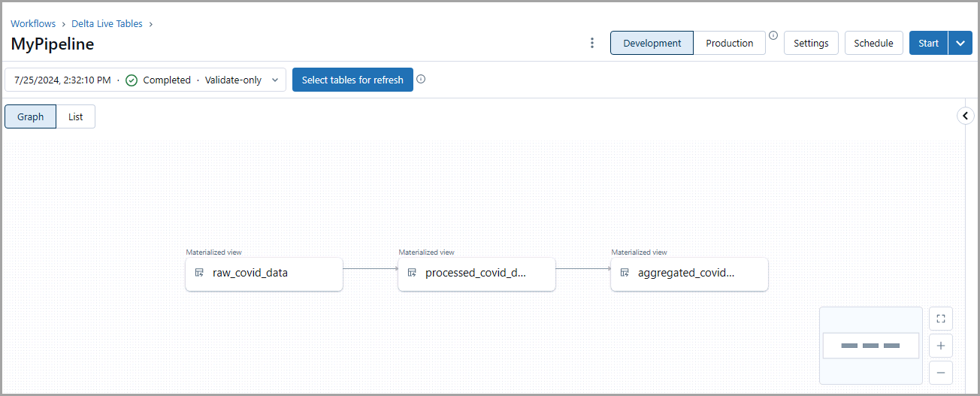Image resolution: width=980 pixels, height=396 pixels.
Task: Click the graph minimap overview
Action: (x=871, y=346)
